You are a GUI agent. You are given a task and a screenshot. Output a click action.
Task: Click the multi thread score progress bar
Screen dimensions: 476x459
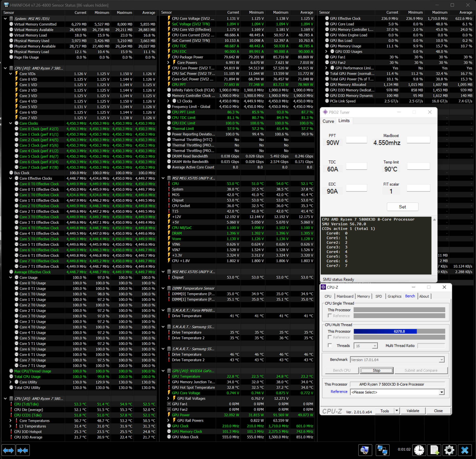(399, 331)
